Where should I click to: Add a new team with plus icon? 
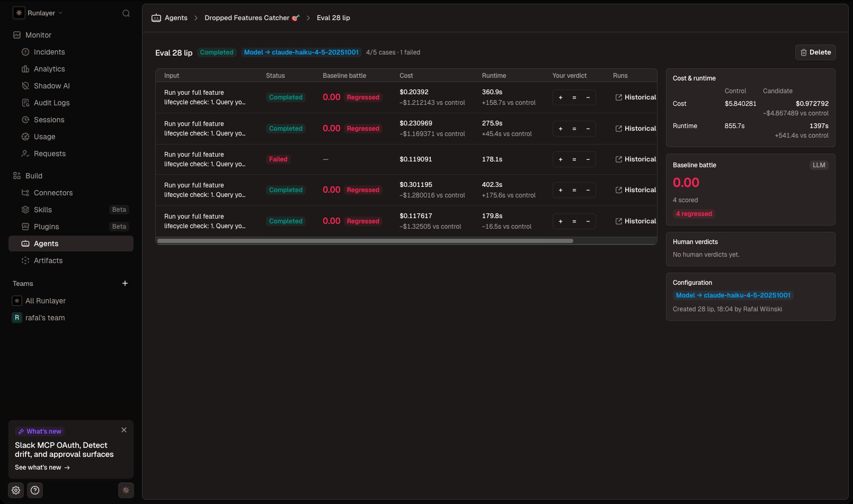click(x=125, y=283)
